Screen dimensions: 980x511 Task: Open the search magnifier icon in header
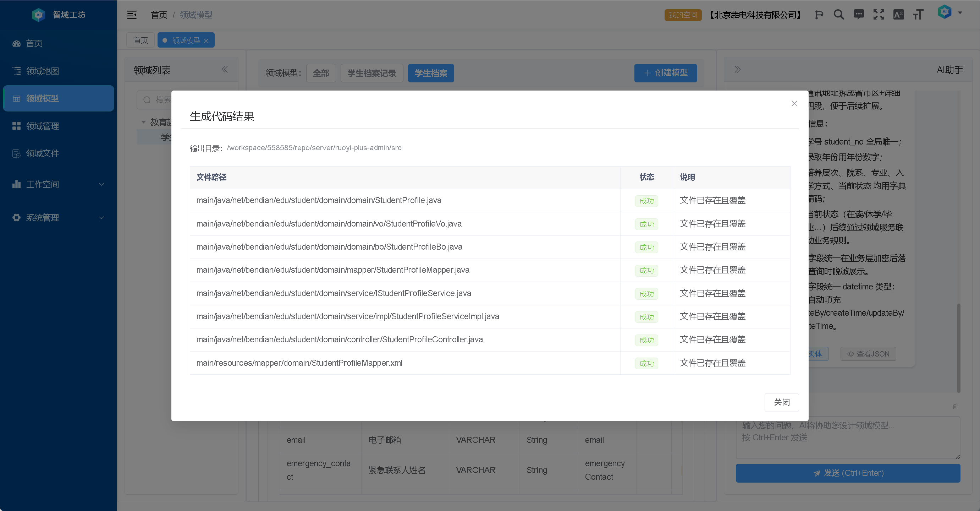838,15
